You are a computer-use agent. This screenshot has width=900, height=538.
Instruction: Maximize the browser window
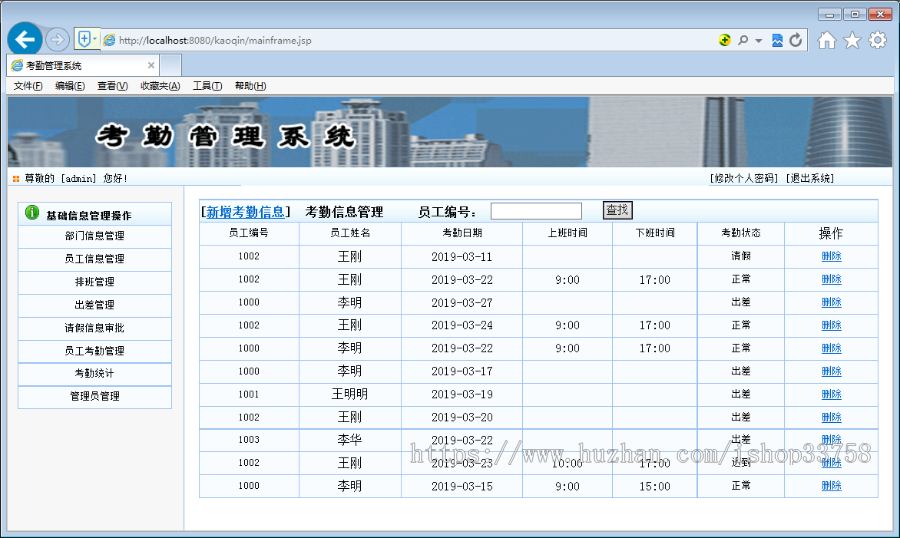click(855, 14)
